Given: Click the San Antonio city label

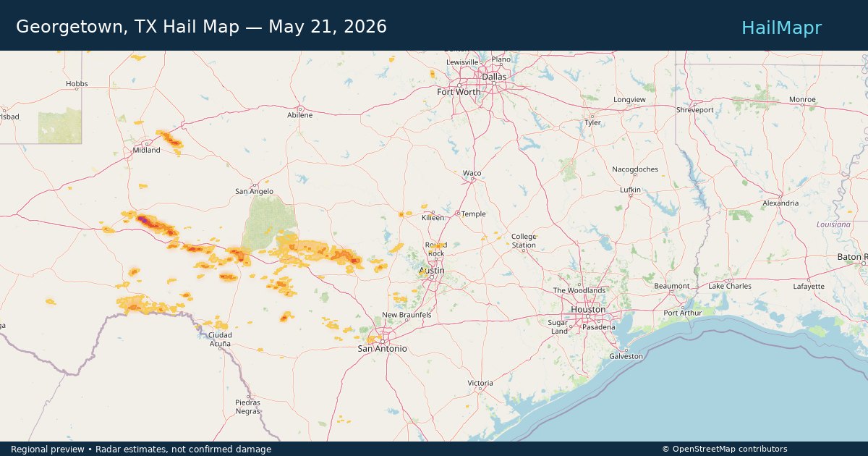Looking at the screenshot, I should click(x=383, y=349).
